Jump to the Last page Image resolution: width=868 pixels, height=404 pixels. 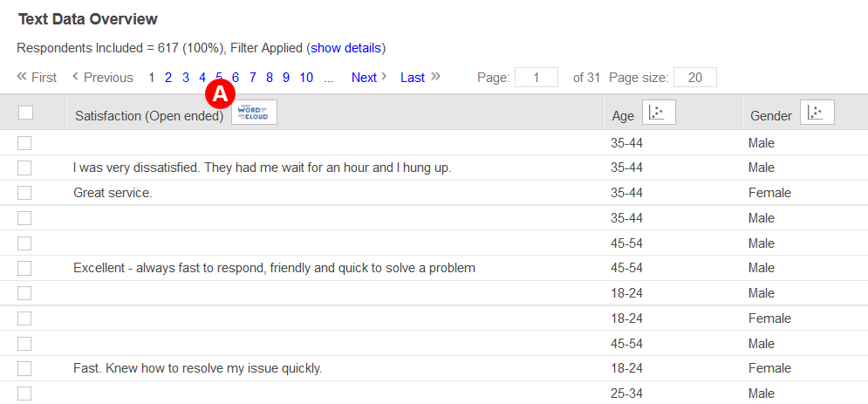pos(413,78)
